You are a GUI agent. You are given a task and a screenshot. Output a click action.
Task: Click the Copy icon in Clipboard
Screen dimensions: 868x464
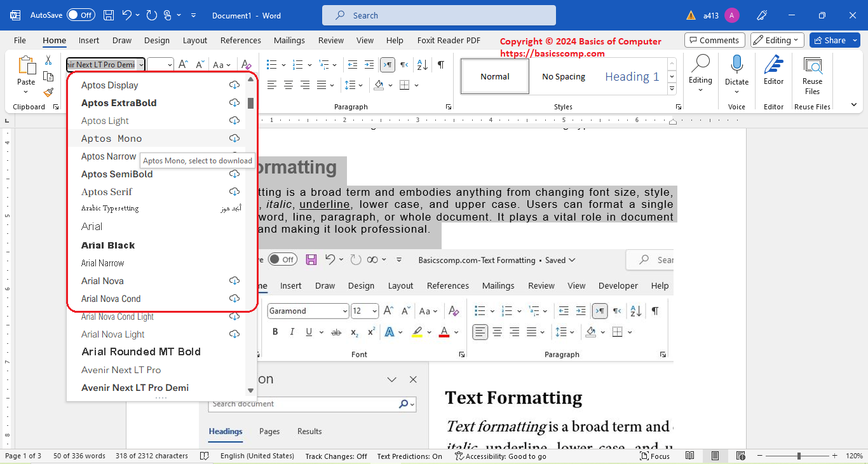48,76
